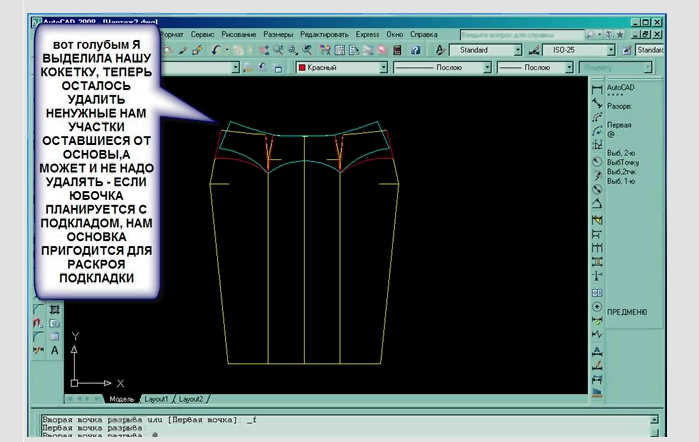Open the Редактировать menu
This screenshot has height=442, width=699.
tap(324, 33)
